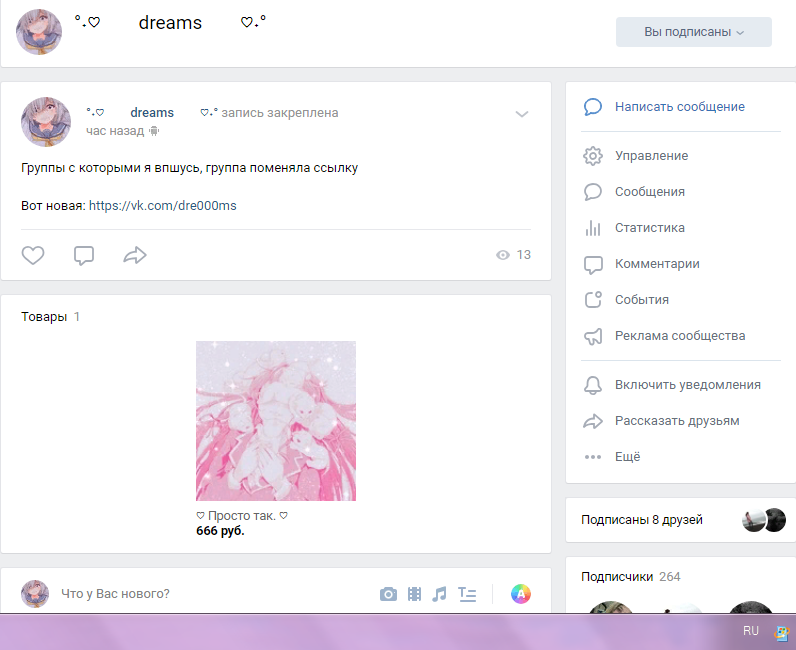
Task: Open События section
Action: pyautogui.click(x=642, y=300)
